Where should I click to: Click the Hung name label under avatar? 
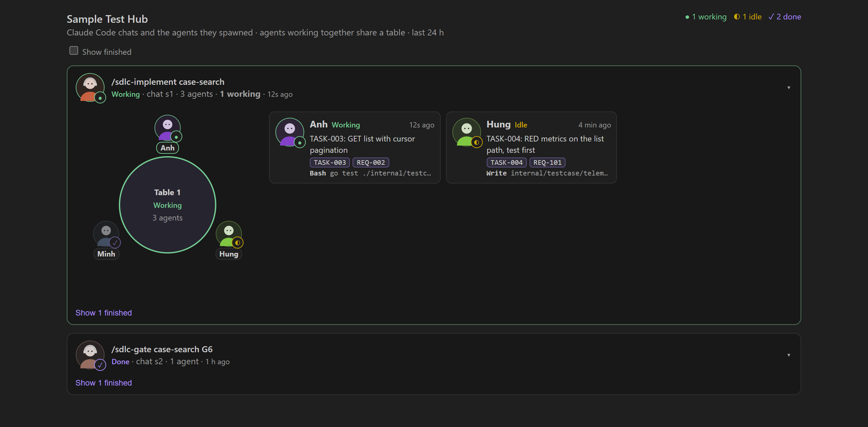click(x=229, y=254)
